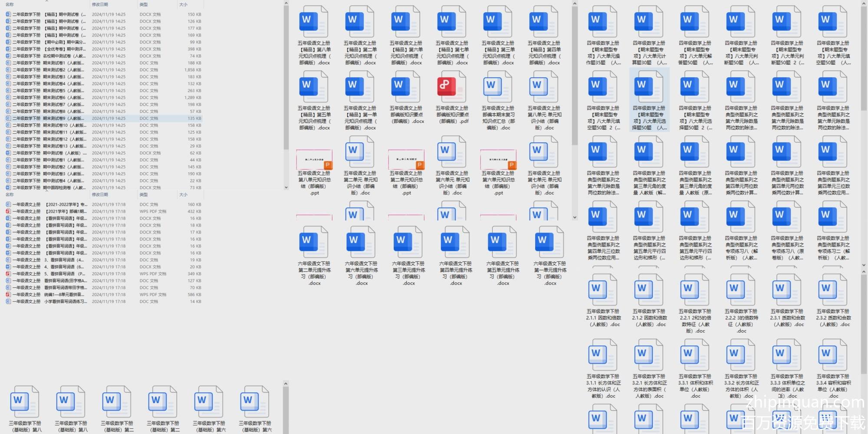Select 五年级语文上册 第八单元 单元知识小结 .doc icon

tap(544, 86)
